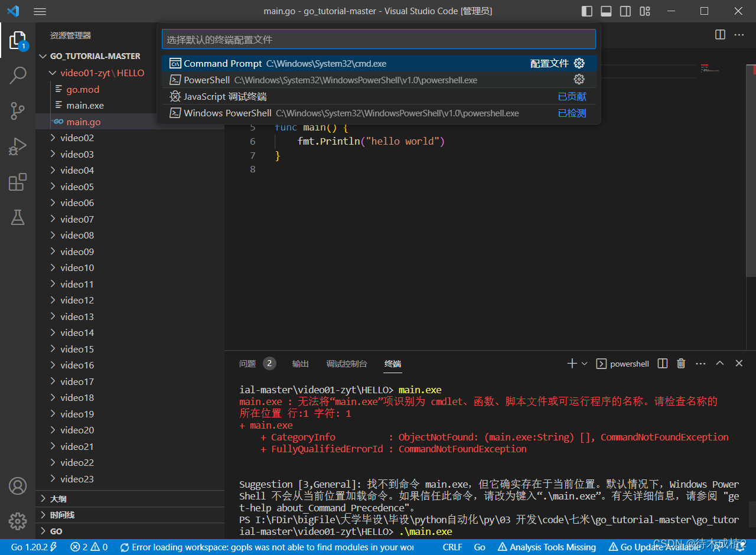Click Go 1.20.2 version status item
This screenshot has width=756, height=555.
click(34, 547)
